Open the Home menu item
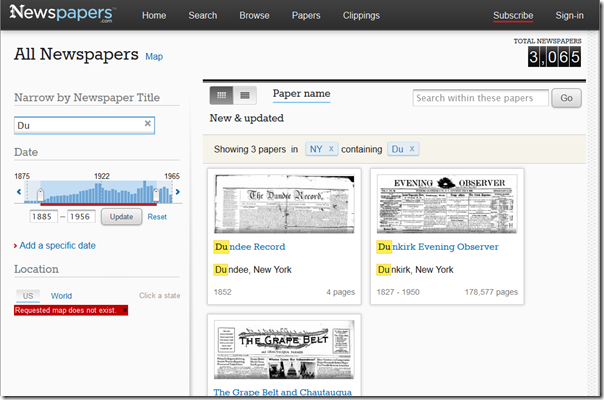 154,15
